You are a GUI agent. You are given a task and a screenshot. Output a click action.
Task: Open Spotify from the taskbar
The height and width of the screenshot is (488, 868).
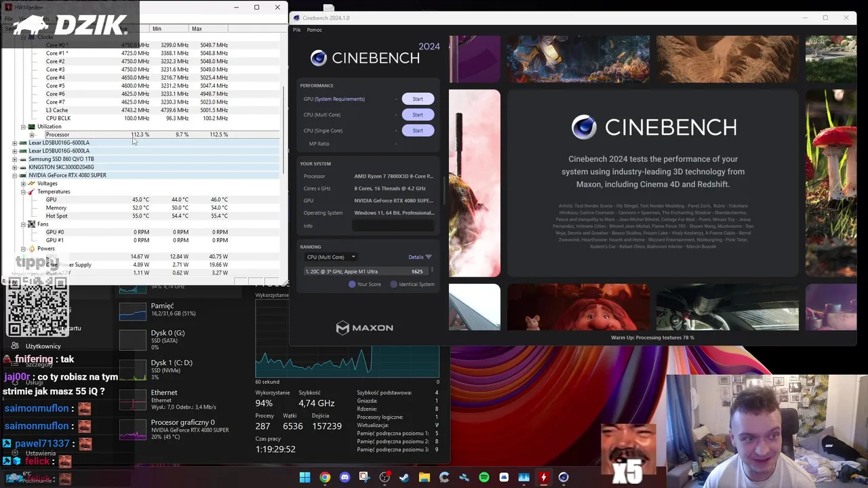484,477
